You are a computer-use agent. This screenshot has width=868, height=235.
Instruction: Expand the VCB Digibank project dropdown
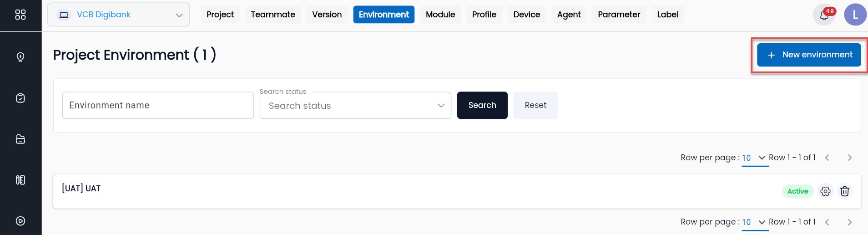(119, 15)
